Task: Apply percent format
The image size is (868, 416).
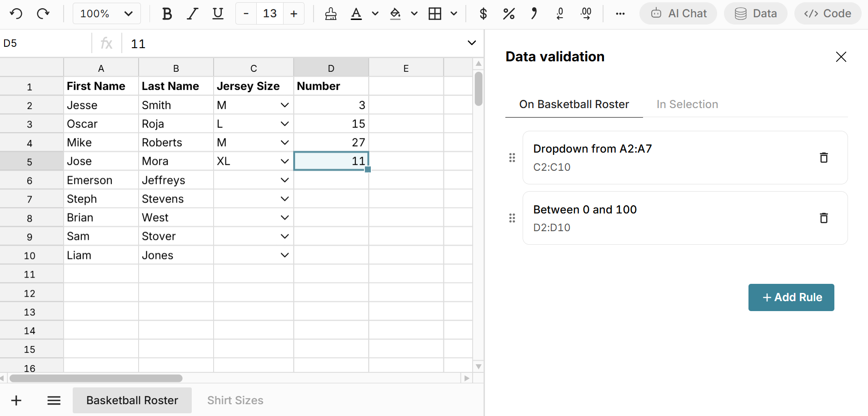Action: (x=509, y=14)
